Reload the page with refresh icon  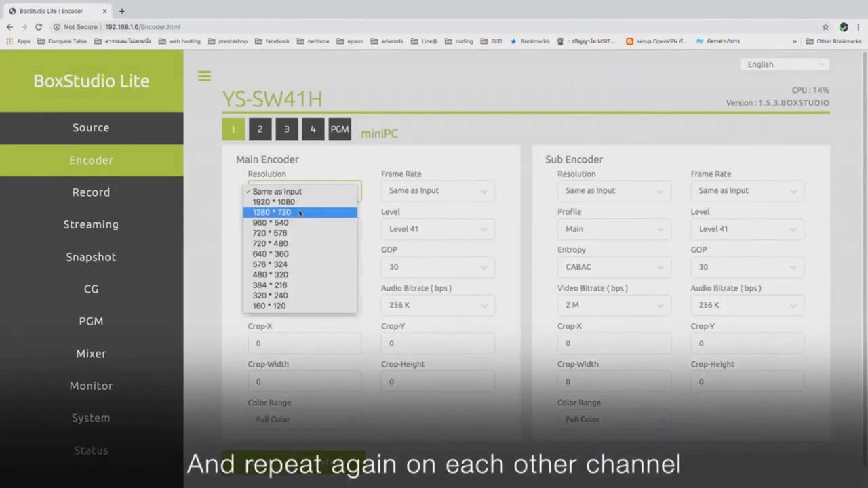tap(39, 27)
